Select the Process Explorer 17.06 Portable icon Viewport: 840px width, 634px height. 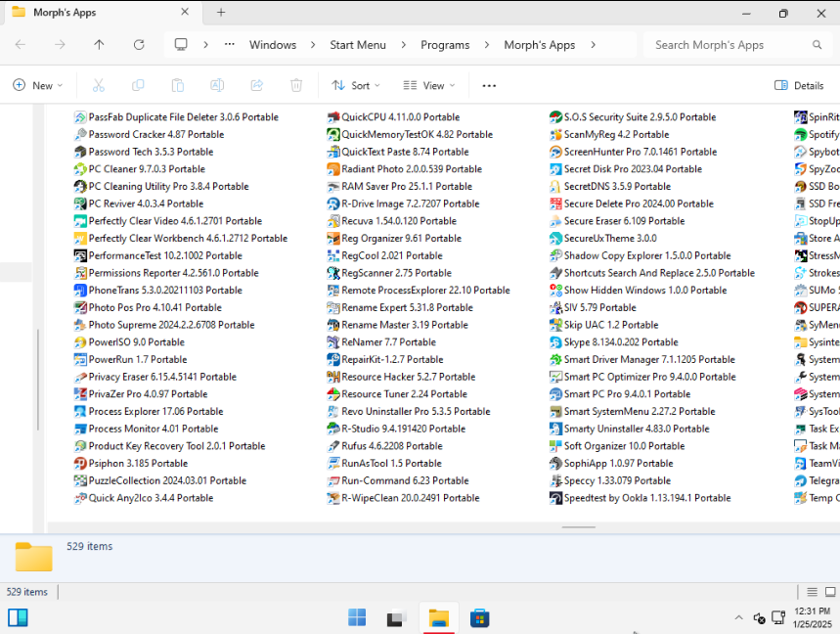point(80,412)
